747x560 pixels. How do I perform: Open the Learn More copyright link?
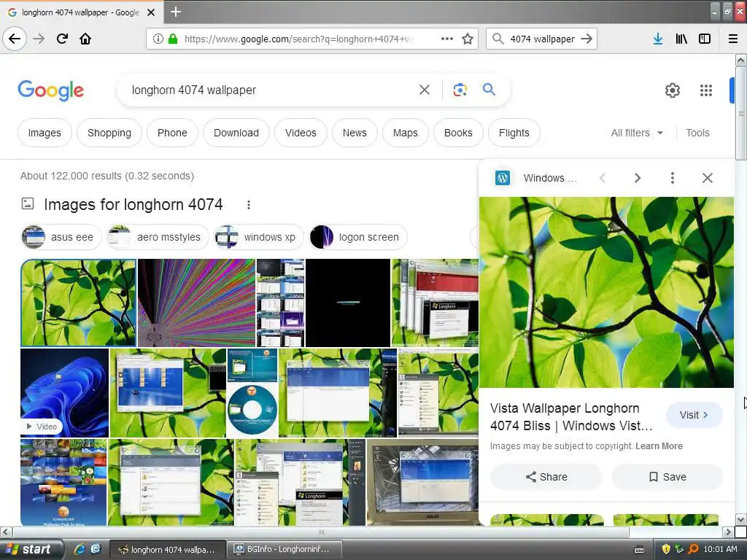point(659,446)
